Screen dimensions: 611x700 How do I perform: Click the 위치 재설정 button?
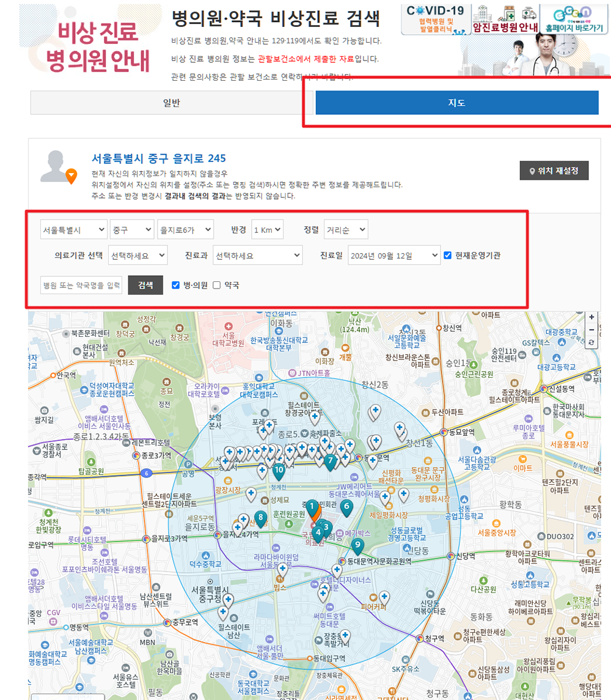(554, 171)
